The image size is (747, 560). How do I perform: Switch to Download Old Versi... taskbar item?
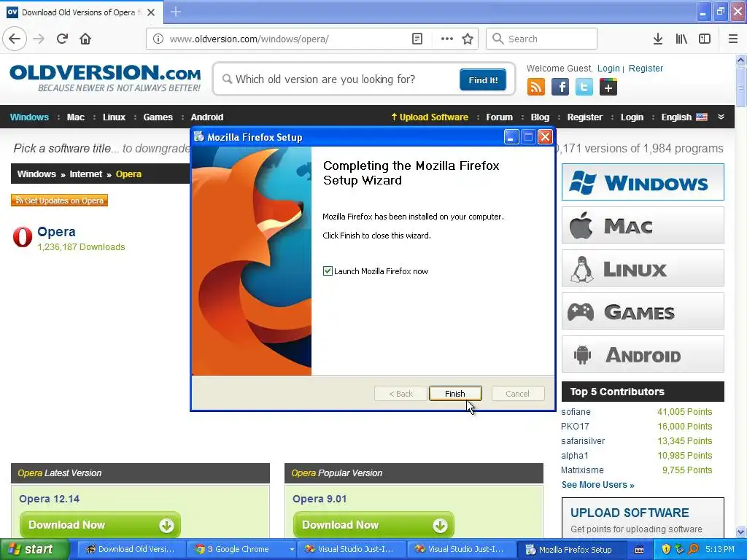[x=130, y=549]
